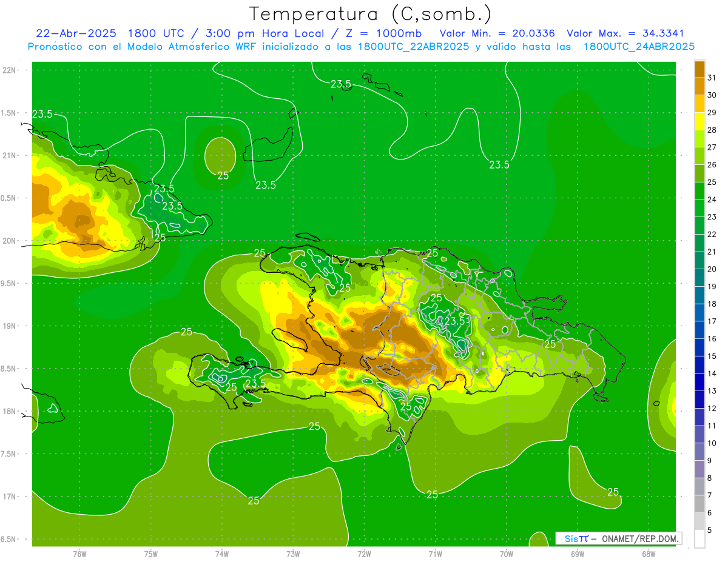The width and height of the screenshot is (728, 562).
Task: Click the dark orange swatch above 31 in the scale
Action: tap(699, 69)
